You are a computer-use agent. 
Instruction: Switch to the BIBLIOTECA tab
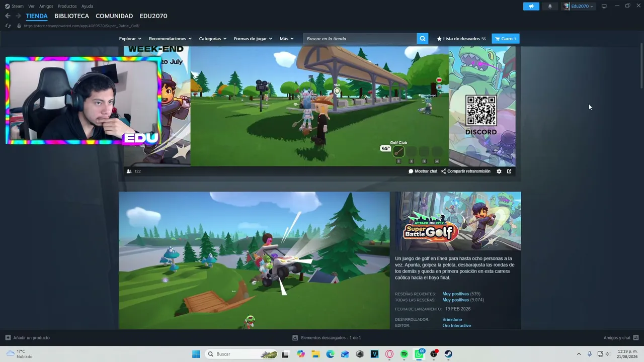point(72,16)
